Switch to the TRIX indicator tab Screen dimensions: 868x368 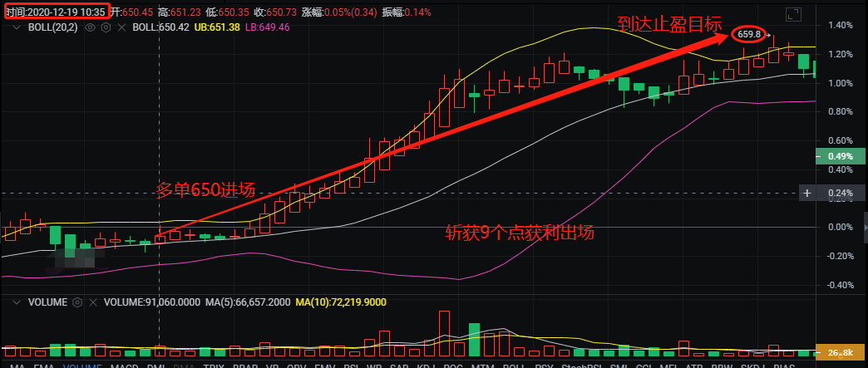tap(213, 366)
